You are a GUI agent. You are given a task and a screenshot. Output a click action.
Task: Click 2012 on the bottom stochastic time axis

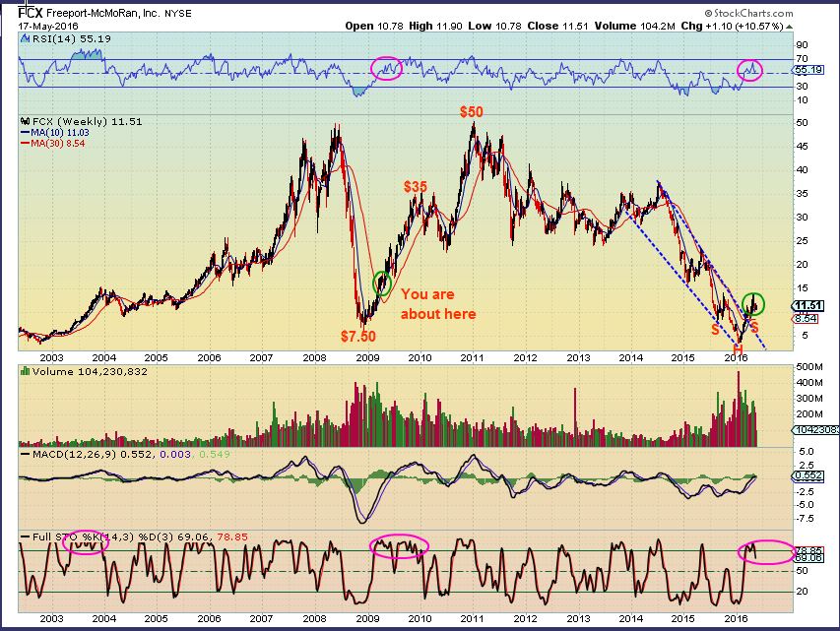point(525,618)
